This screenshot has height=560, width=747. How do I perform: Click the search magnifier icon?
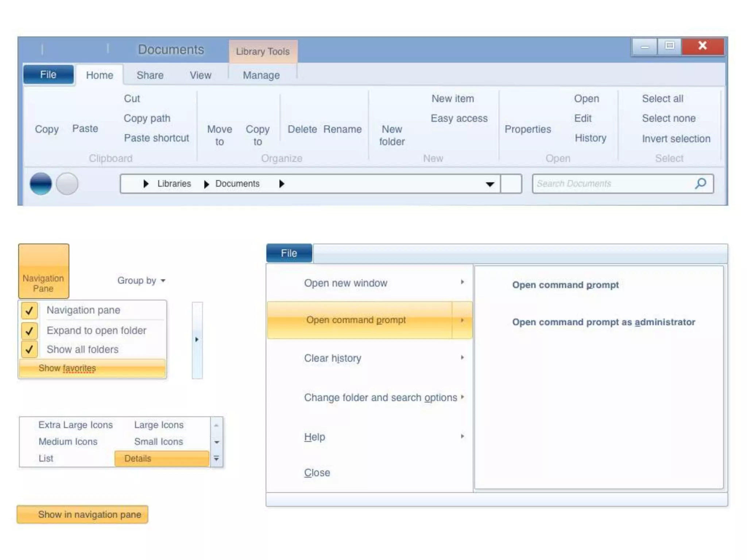pos(700,183)
